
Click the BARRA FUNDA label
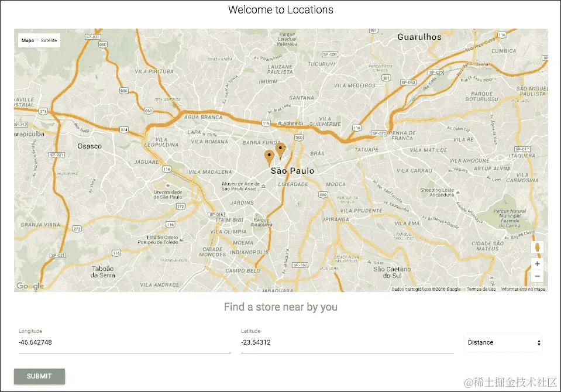click(262, 143)
